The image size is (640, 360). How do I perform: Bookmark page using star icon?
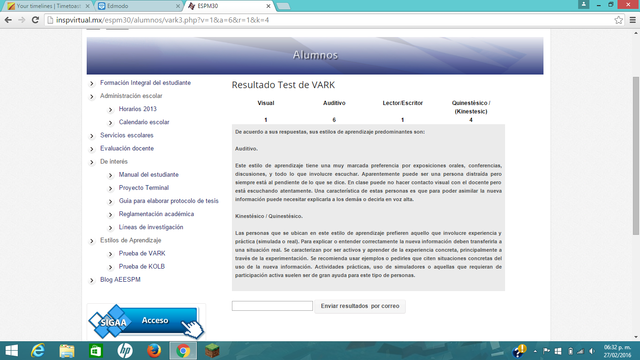tap(618, 20)
